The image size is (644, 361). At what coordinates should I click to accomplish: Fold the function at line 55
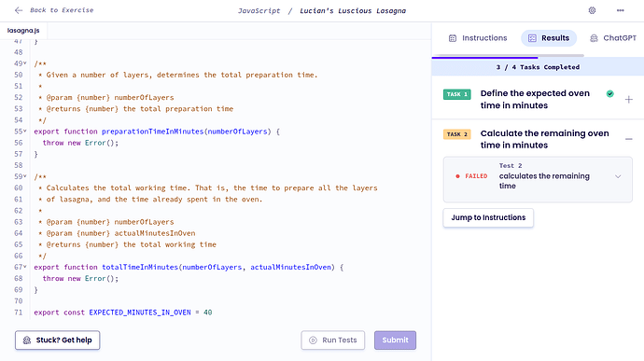(24, 131)
